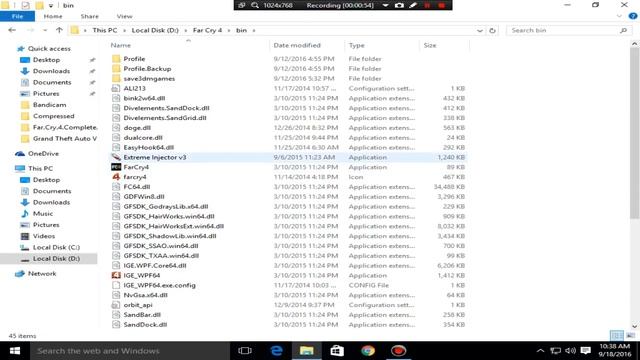Select the Profile.Backup folder
The width and height of the screenshot is (640, 360).
(x=147, y=69)
